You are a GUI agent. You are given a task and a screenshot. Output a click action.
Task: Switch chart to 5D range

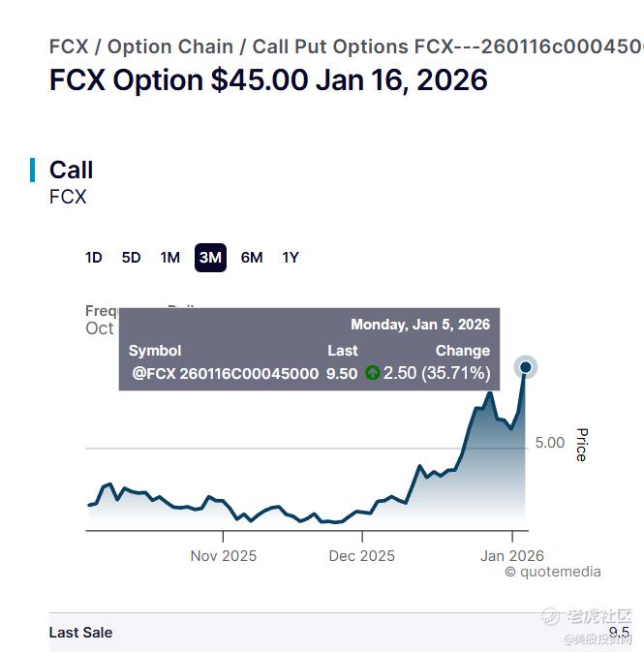point(132,257)
